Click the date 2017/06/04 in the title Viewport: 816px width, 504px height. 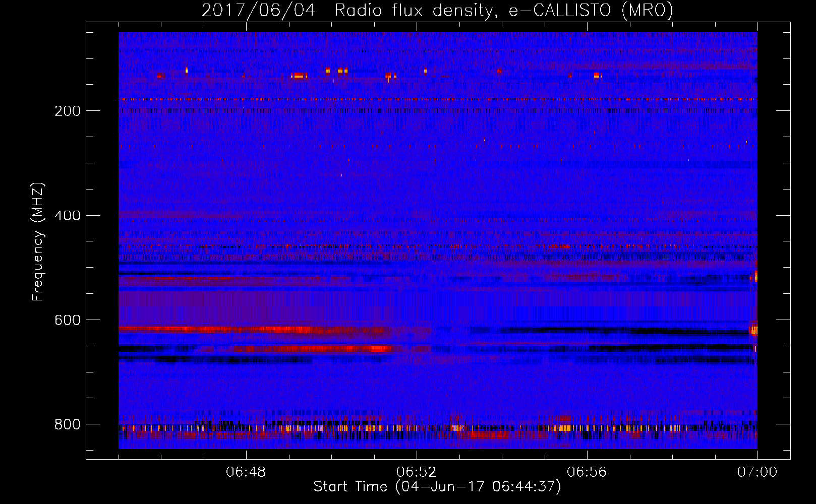pyautogui.click(x=259, y=10)
